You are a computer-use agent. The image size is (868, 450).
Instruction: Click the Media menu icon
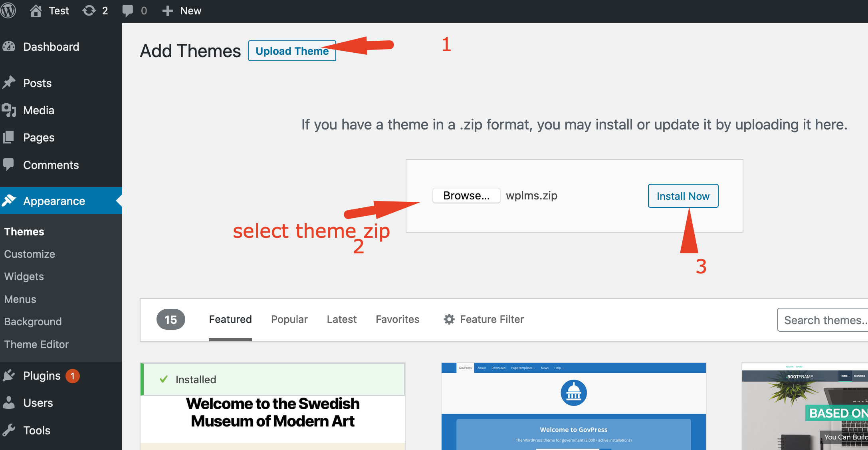(10, 110)
